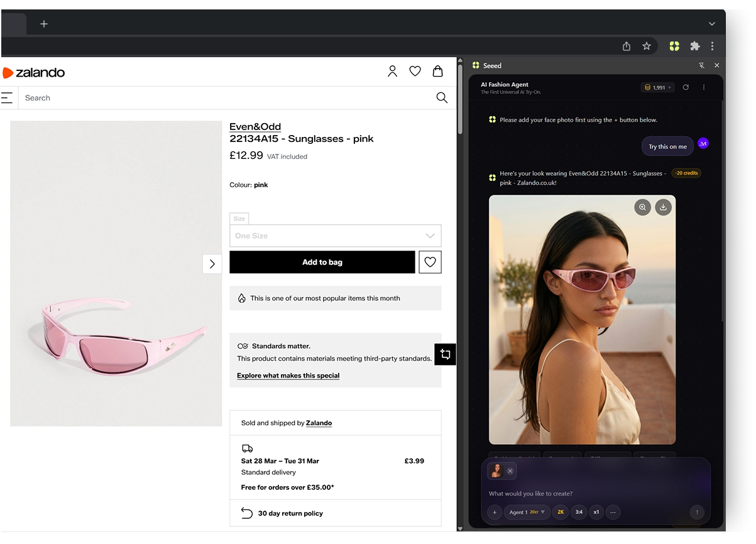Open more options ellipsis in prompt bar
The width and height of the screenshot is (756, 544).
(x=613, y=512)
